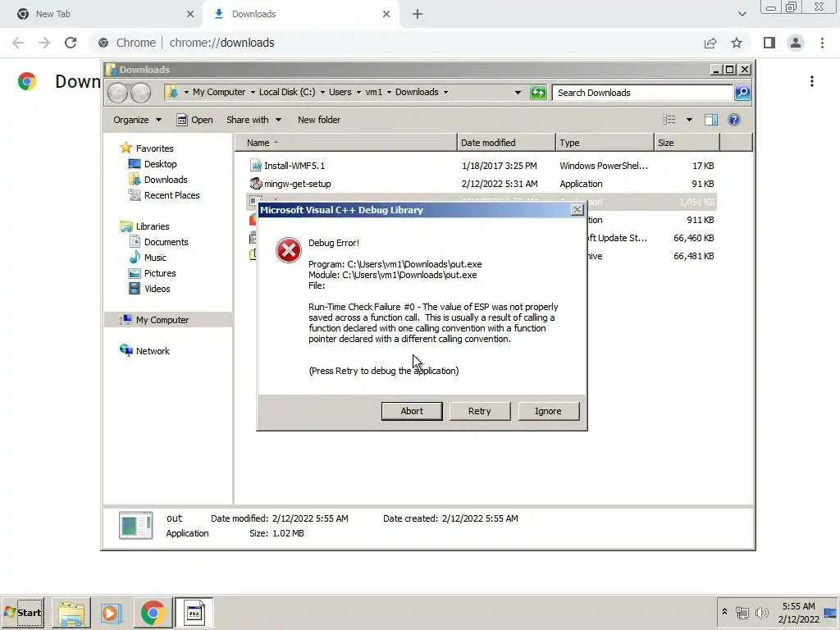Click the Explorer forward arrow button

click(141, 93)
